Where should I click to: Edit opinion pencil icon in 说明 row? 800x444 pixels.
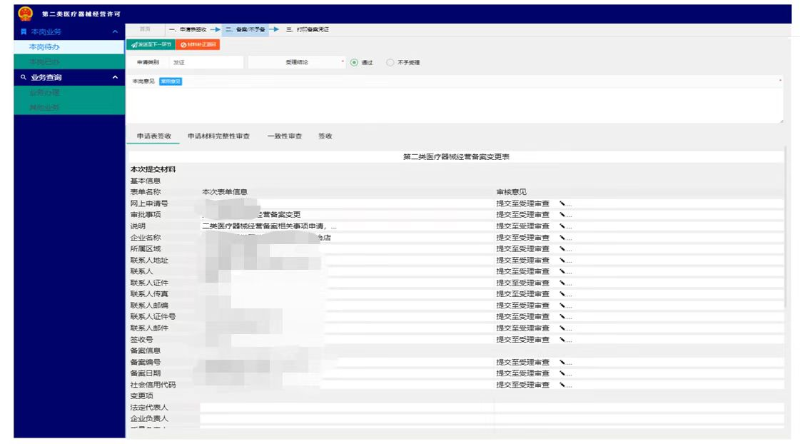[562, 226]
